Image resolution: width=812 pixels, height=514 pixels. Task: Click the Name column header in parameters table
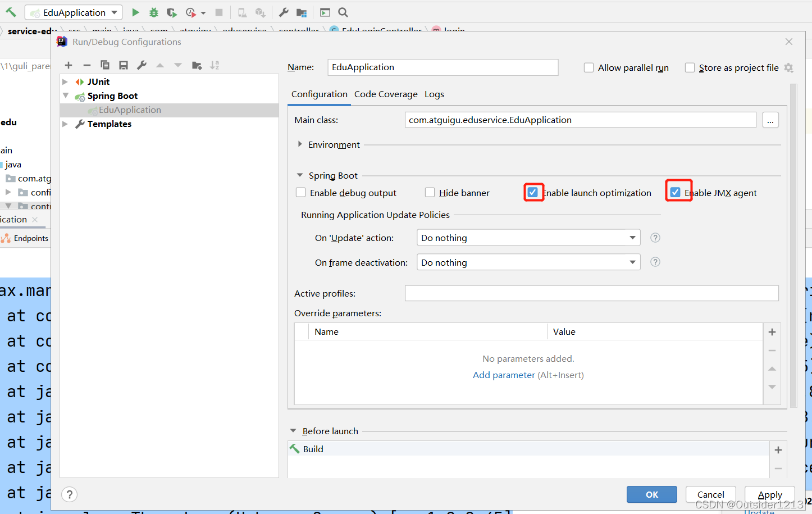click(428, 332)
